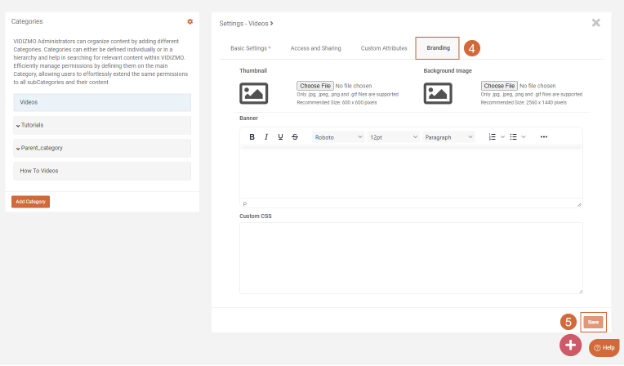Screen dimensions: 624x366
Task: Click inside the Custom CSS text area
Action: coord(411,258)
